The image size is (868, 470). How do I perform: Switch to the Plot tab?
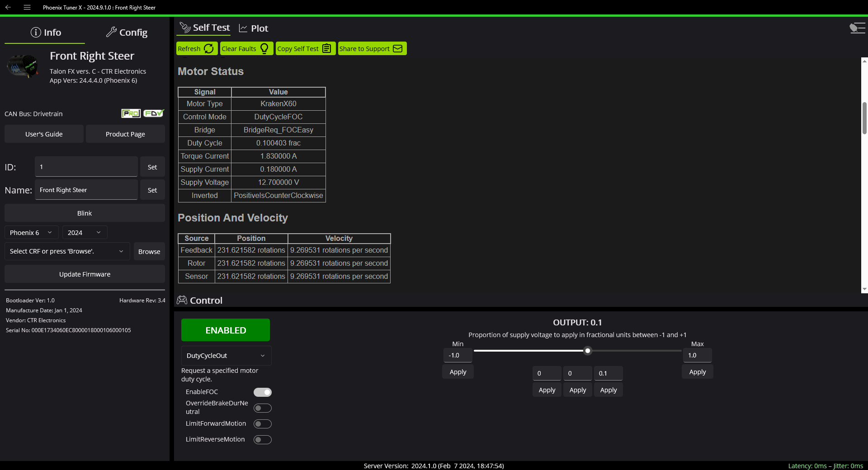click(253, 28)
